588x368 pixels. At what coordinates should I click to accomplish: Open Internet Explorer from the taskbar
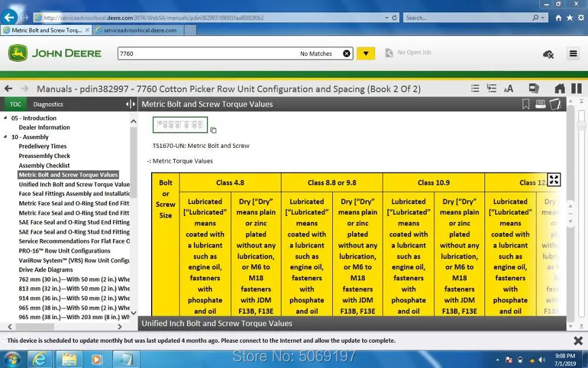[39, 359]
